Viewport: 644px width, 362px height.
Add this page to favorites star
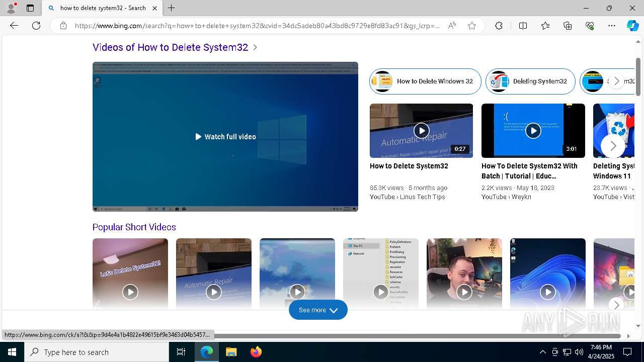click(x=472, y=26)
